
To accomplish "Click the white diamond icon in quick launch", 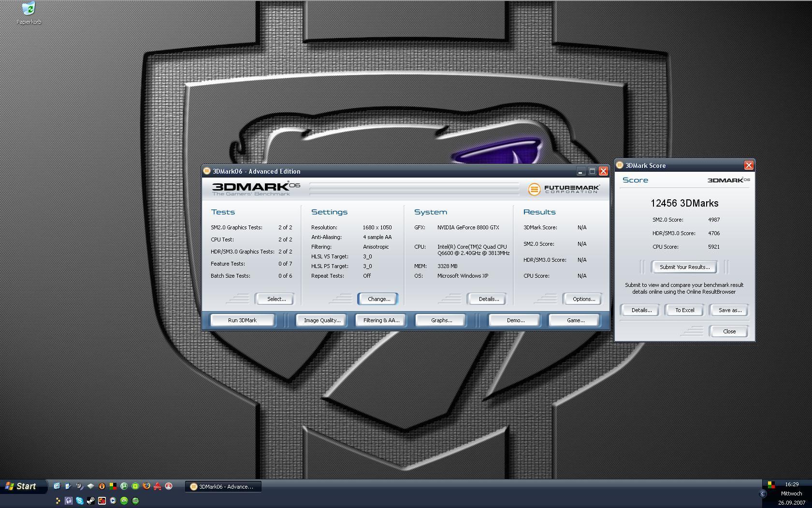I will (x=90, y=486).
